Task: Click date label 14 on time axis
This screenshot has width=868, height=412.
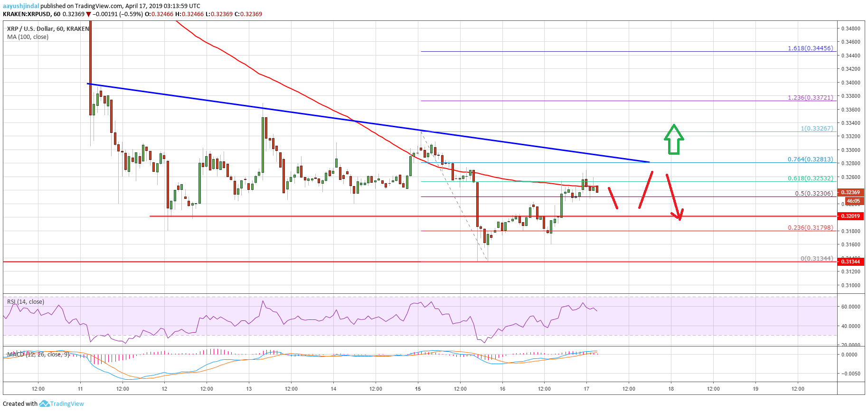Action: click(333, 389)
